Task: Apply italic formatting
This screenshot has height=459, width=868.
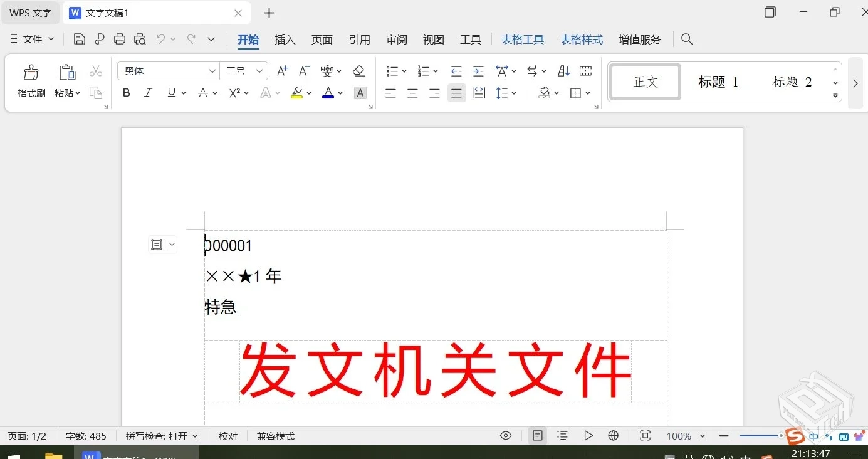Action: (148, 93)
